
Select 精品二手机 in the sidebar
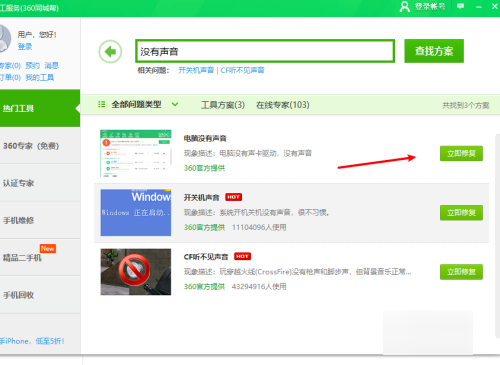(x=40, y=258)
